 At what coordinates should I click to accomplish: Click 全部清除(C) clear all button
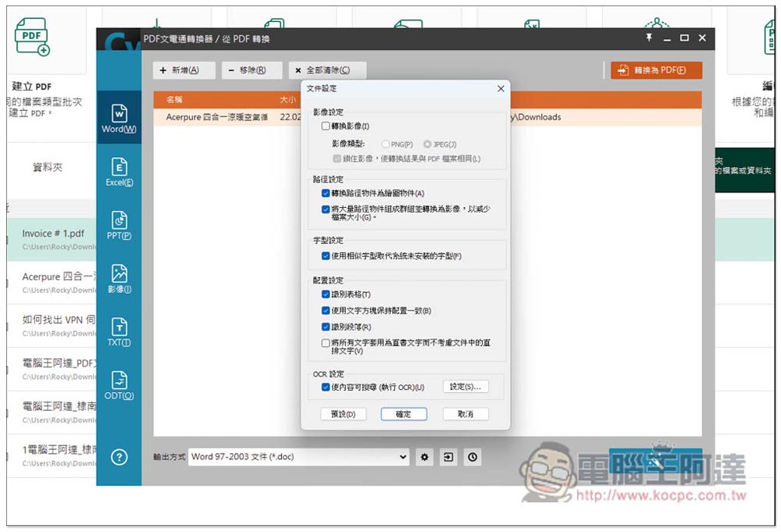[327, 70]
